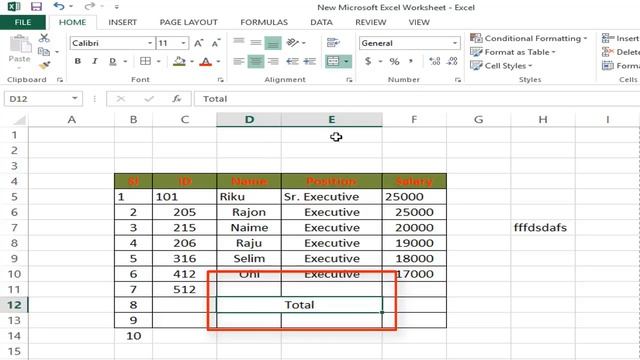Open Conditional Formatting menu

pos(528,38)
